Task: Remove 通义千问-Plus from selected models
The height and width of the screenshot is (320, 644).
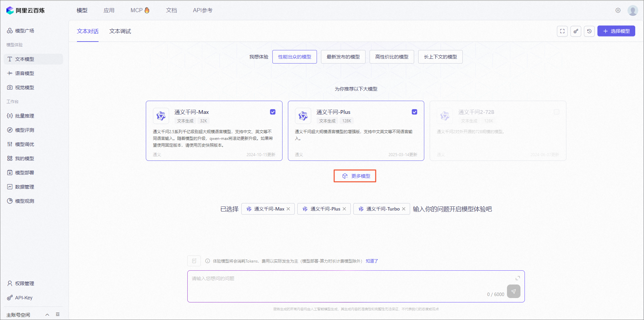Action: [x=344, y=209]
